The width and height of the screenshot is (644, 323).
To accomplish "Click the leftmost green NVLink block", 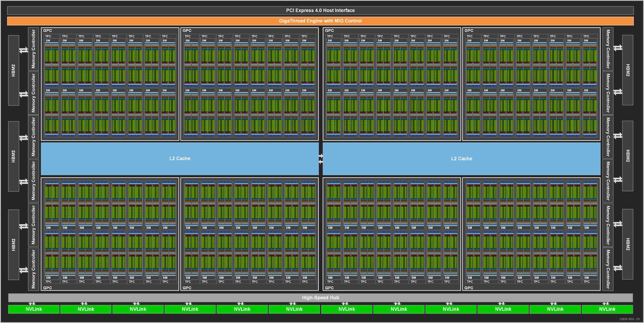I will 34,309.
